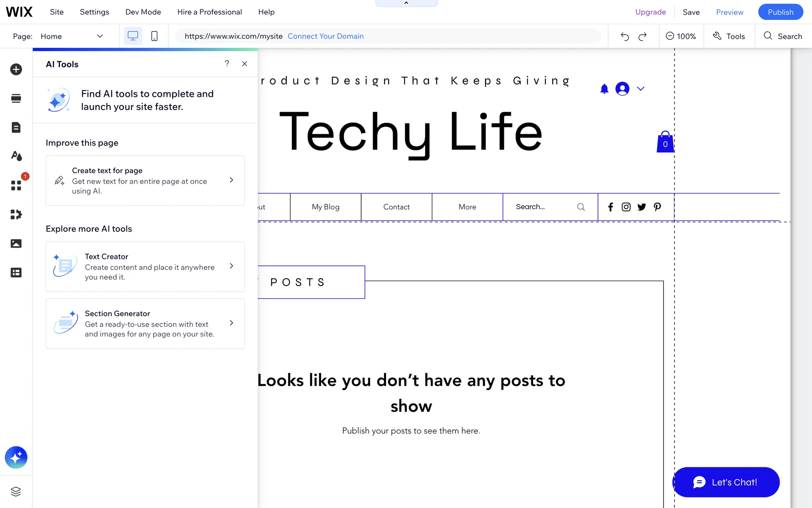
Task: Click the Layers icon at bottom left
Action: (16, 491)
